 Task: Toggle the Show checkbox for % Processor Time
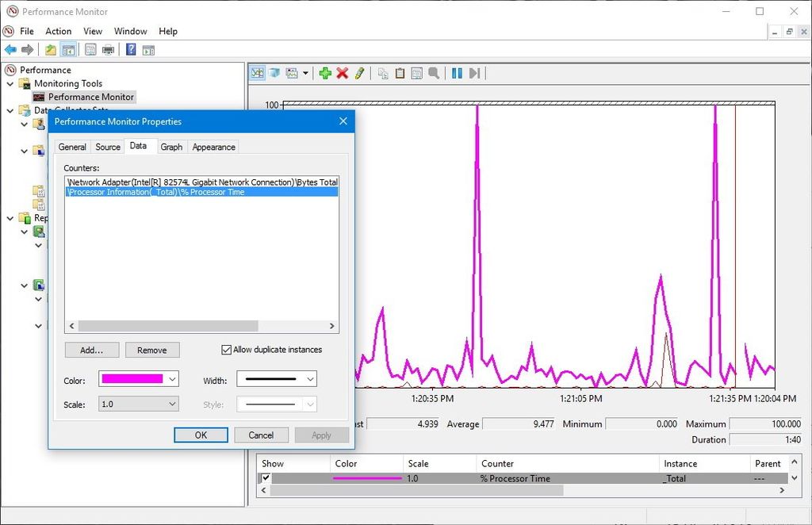pyautogui.click(x=266, y=477)
